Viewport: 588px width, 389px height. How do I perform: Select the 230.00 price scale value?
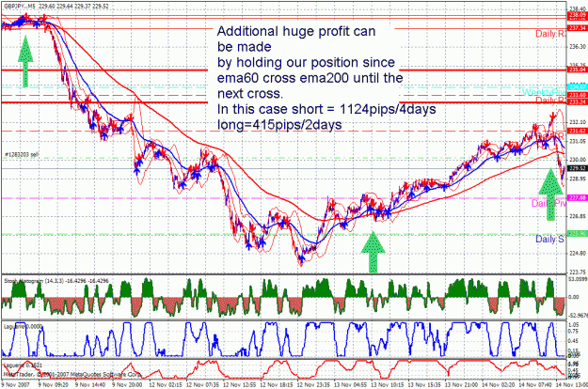click(x=578, y=160)
